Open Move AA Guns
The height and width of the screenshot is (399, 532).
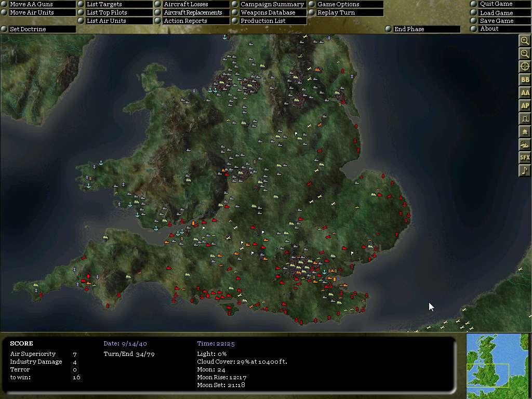coord(38,4)
